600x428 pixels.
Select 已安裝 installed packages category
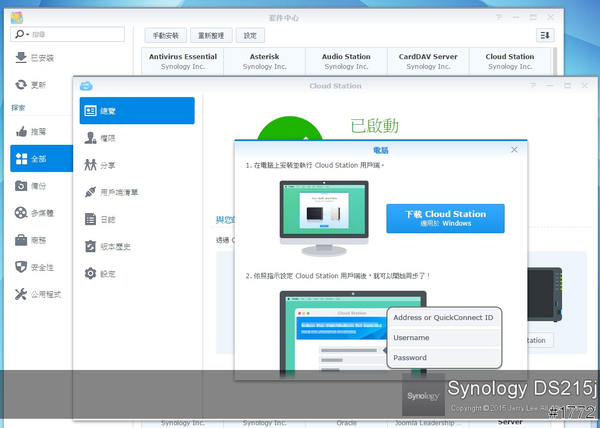click(40, 58)
